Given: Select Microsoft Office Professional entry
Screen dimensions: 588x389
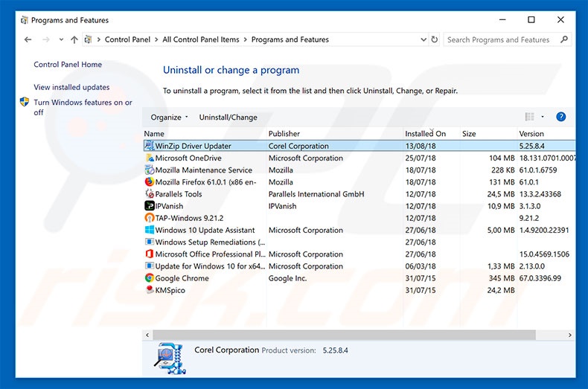Looking at the screenshot, I should (x=211, y=254).
